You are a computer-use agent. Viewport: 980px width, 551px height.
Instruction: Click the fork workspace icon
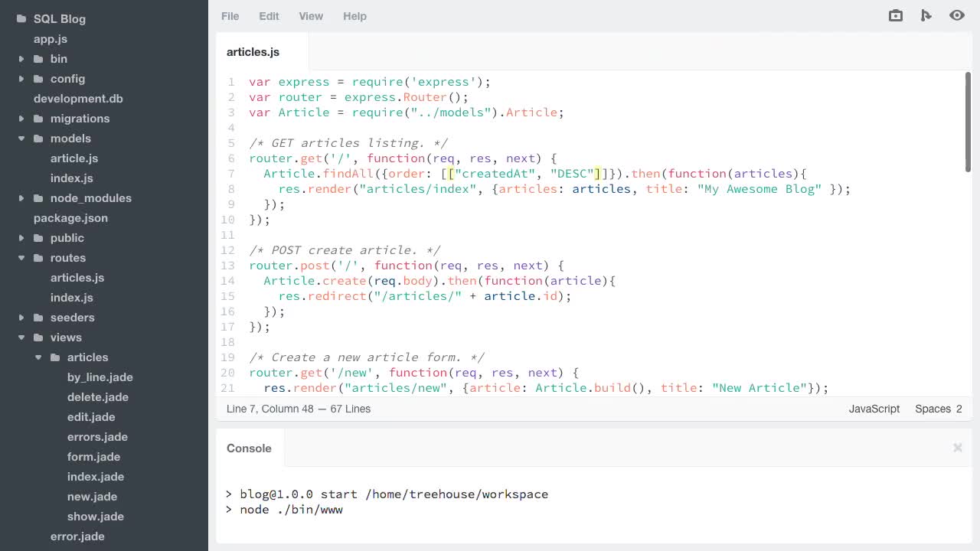tap(926, 15)
